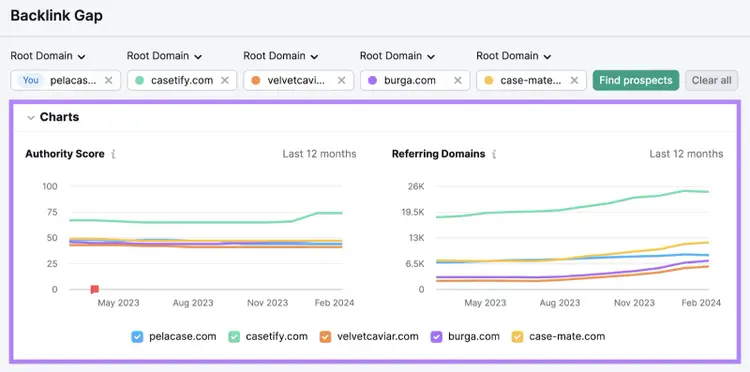
Task: Click the Authority Score chart title
Action: pos(65,154)
